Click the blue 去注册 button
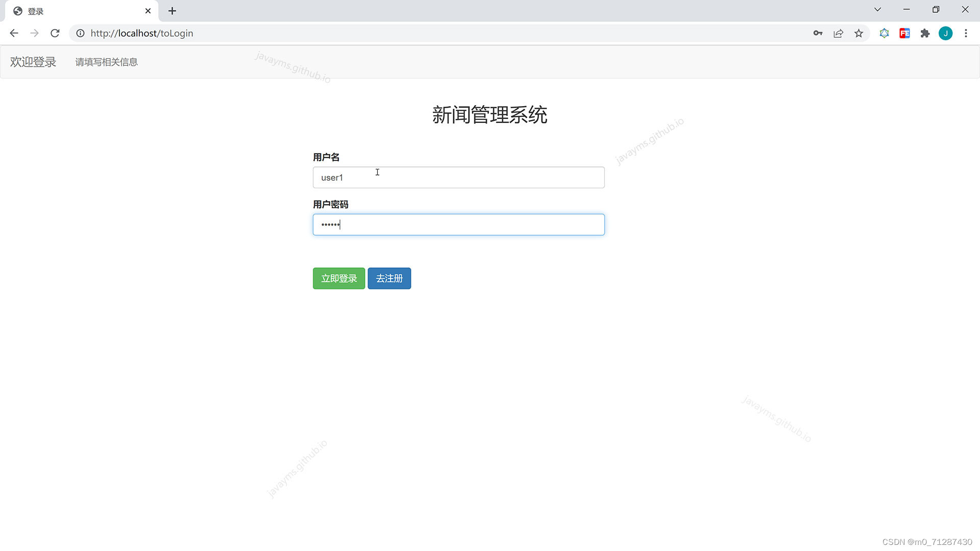Image resolution: width=980 pixels, height=551 pixels. tap(389, 279)
